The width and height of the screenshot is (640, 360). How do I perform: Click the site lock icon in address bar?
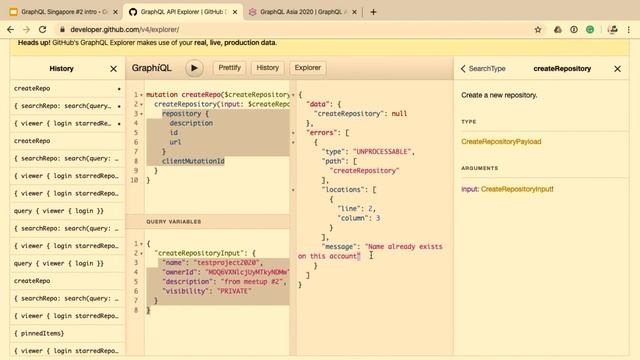click(x=62, y=29)
